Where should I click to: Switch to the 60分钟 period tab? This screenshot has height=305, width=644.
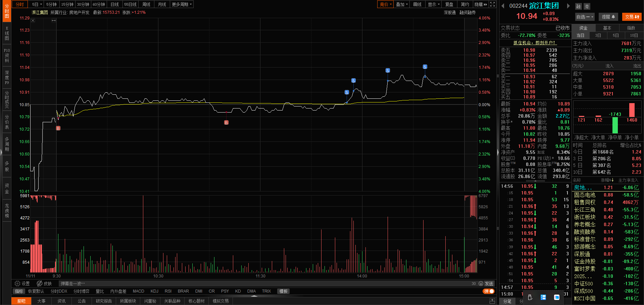[99, 4]
